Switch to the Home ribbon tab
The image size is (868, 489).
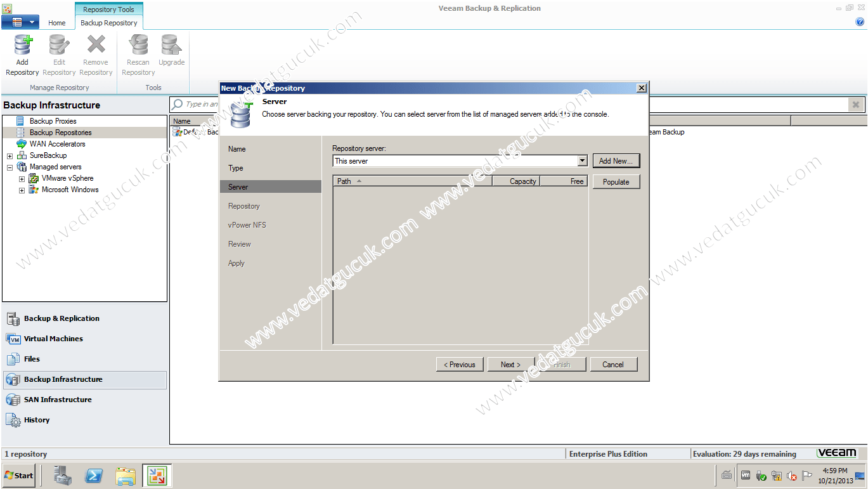[x=56, y=23]
